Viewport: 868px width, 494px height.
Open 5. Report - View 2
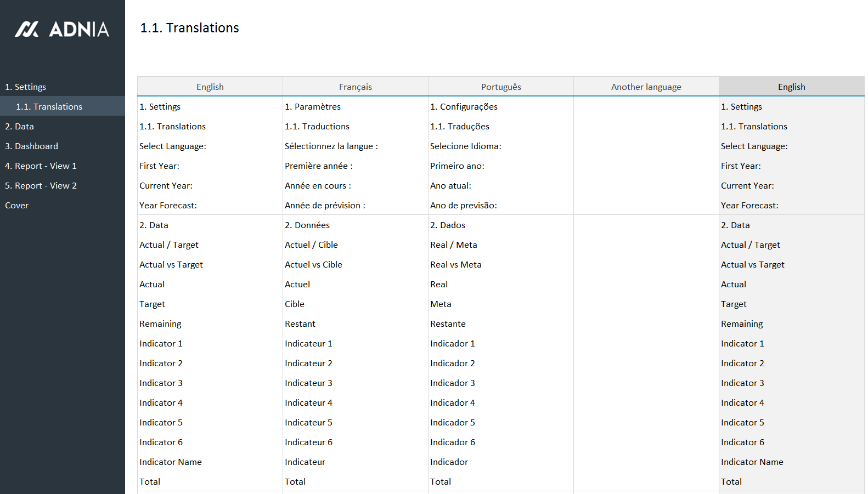(41, 186)
